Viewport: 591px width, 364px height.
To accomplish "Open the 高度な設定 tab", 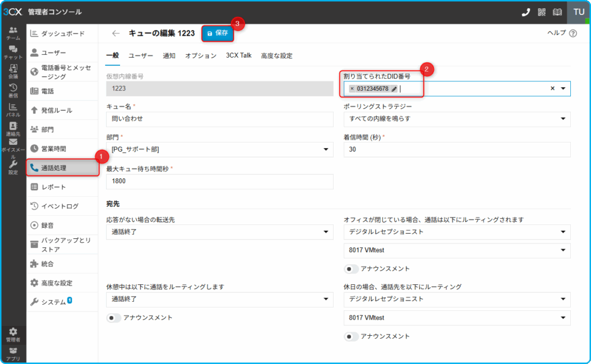I will pos(276,56).
